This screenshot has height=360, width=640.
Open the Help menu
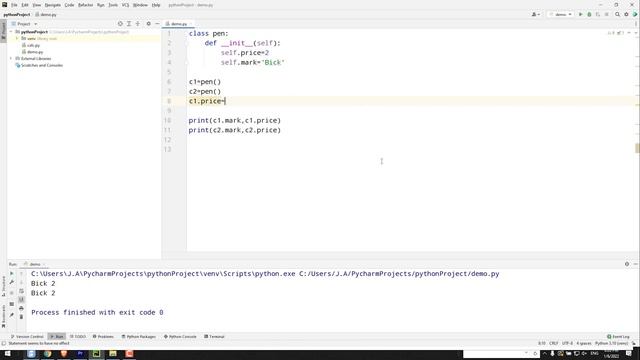tap(156, 5)
